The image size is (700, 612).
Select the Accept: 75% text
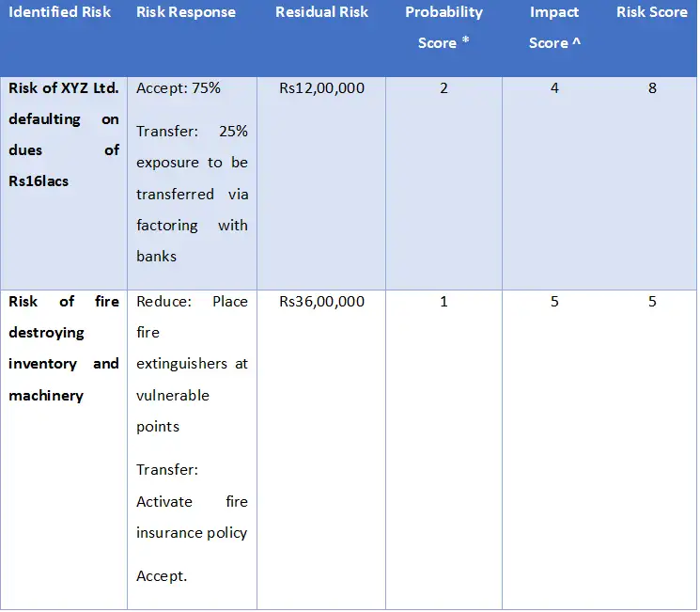[x=179, y=88]
